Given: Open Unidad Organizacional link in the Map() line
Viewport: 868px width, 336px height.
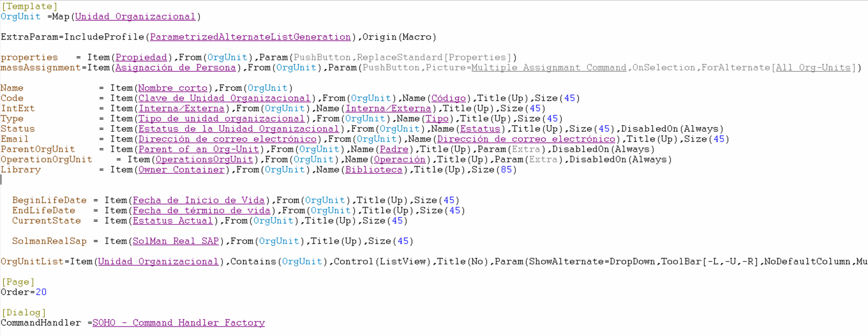Looking at the screenshot, I should point(135,17).
